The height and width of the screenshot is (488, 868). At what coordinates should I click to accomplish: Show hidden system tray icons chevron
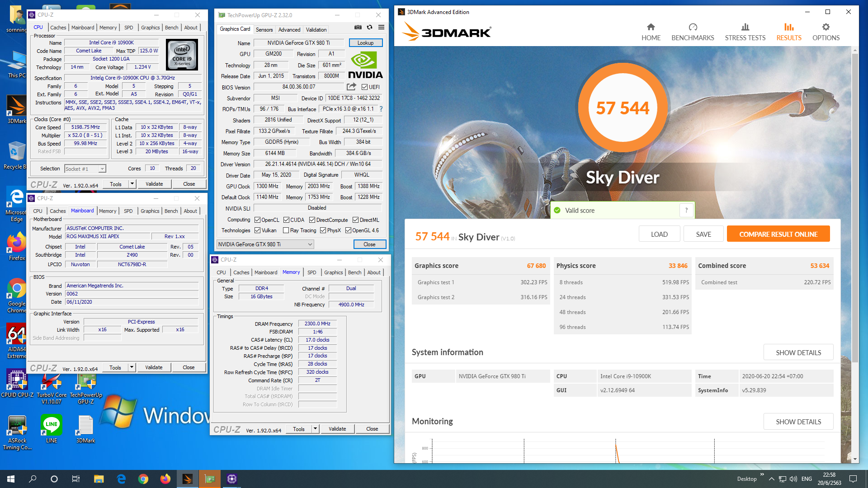pyautogui.click(x=771, y=479)
